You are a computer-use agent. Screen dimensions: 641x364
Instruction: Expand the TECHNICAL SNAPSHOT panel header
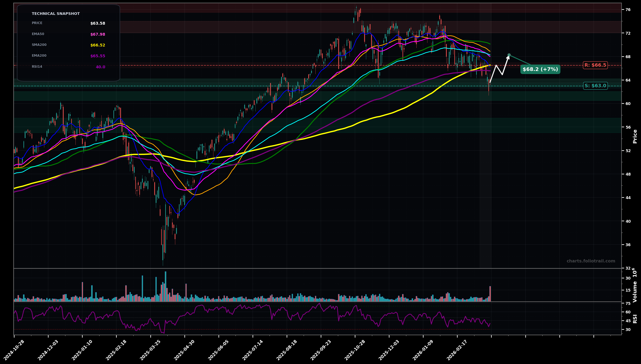(55, 13)
